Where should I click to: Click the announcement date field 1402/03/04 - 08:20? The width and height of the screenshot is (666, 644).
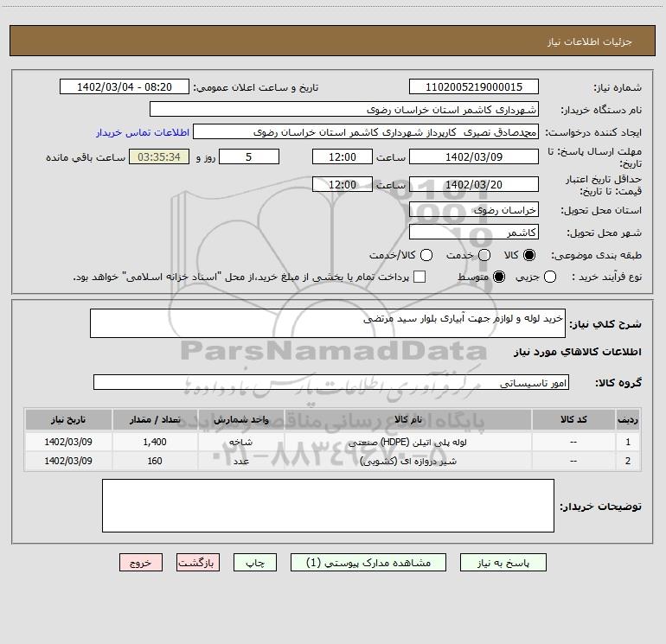pos(125,87)
